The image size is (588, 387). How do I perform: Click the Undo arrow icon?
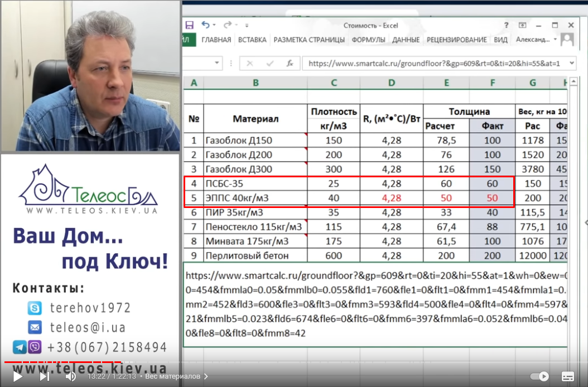pyautogui.click(x=205, y=25)
